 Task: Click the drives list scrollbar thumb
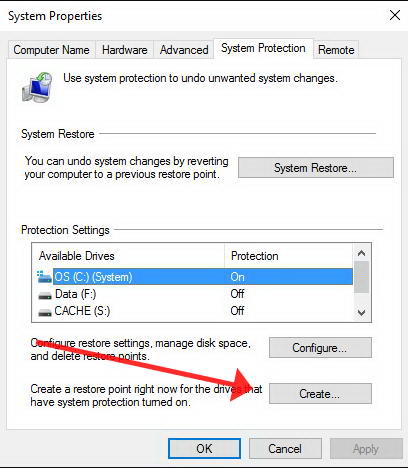[x=361, y=277]
